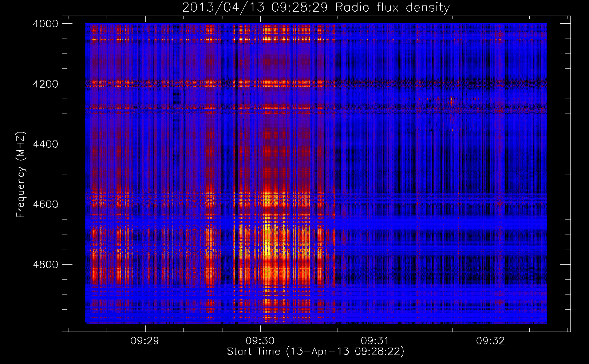Click the 4800 frequency tick label
The height and width of the screenshot is (364, 589).
tap(46, 264)
